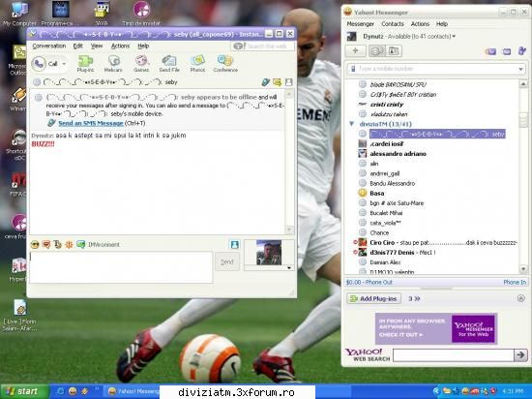532x399 pixels.
Task: Open the Webcam tool in chat window
Action: (113, 64)
